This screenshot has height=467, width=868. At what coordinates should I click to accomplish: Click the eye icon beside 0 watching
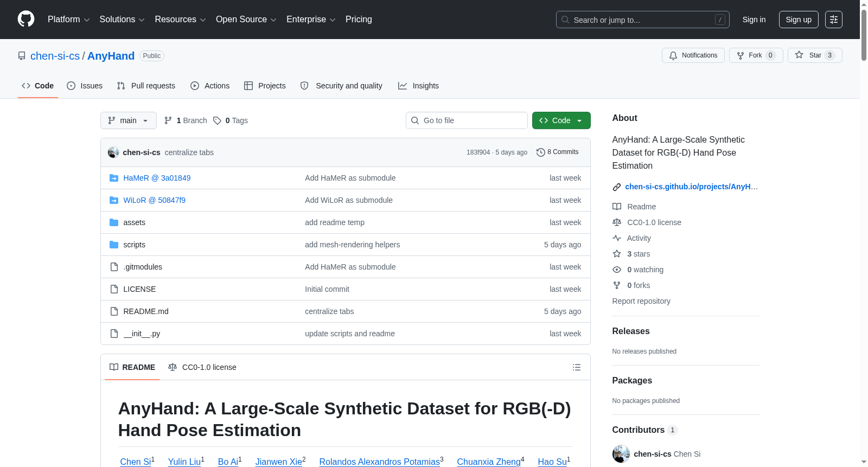coord(617,270)
